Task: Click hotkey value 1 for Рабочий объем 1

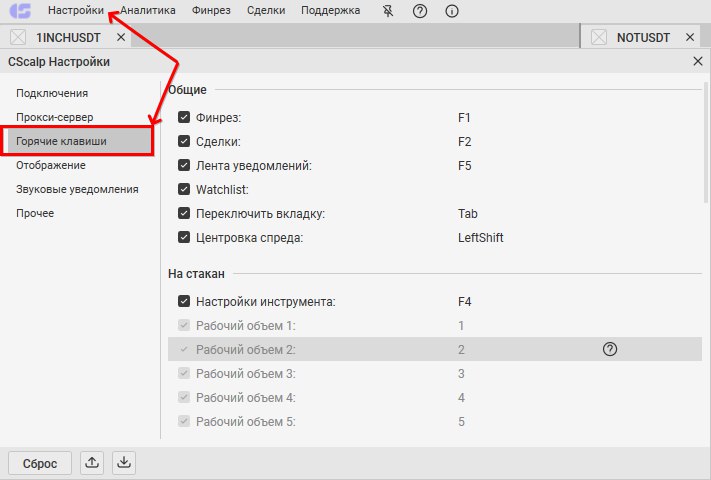Action: coord(461,325)
